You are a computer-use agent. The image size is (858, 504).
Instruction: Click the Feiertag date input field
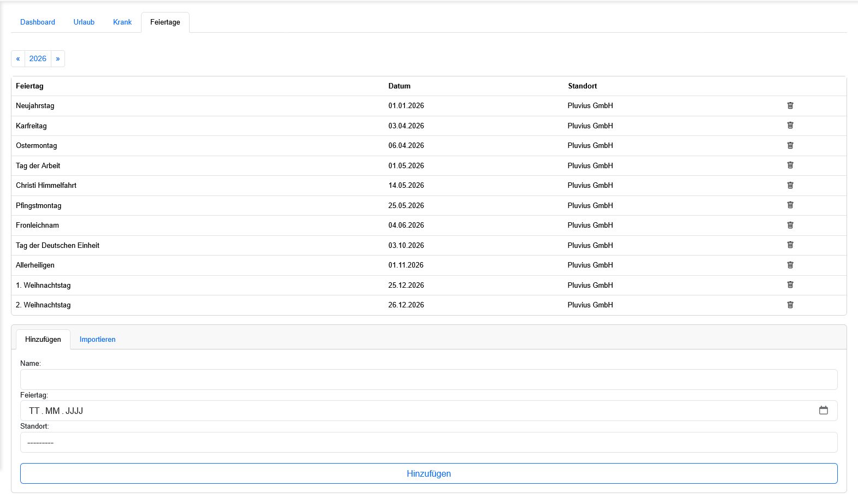[x=429, y=411]
